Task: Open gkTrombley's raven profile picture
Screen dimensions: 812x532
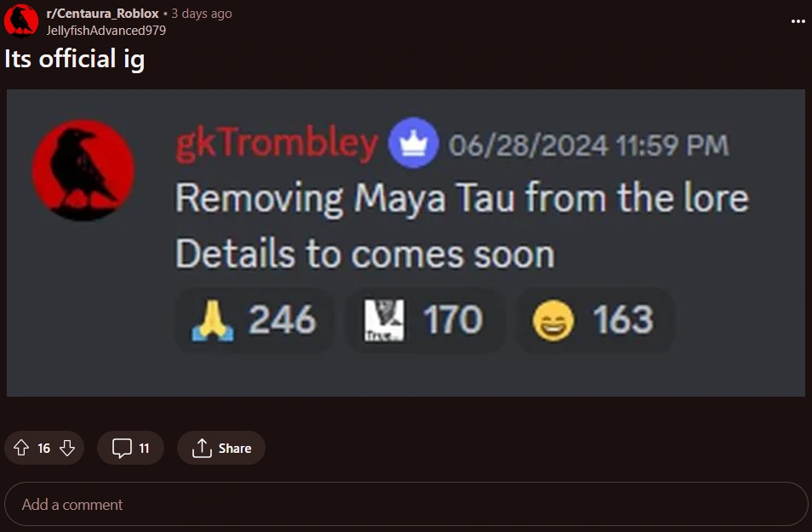Action: pos(83,170)
